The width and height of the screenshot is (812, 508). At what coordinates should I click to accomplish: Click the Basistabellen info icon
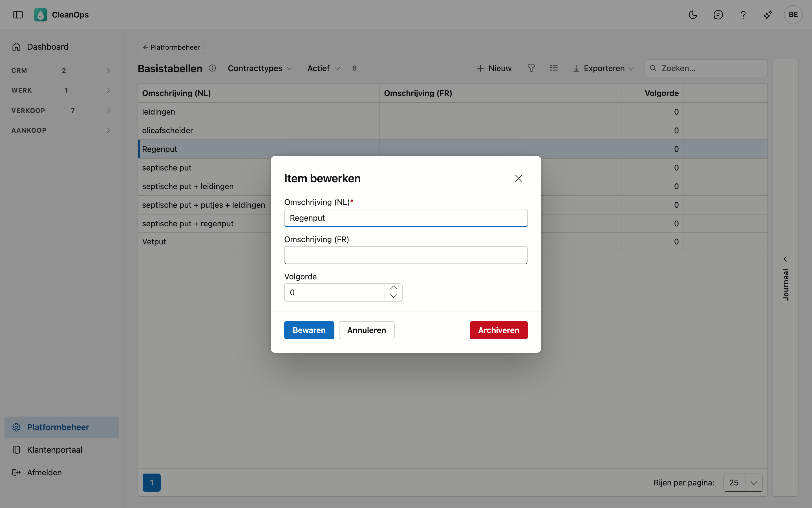coord(212,68)
